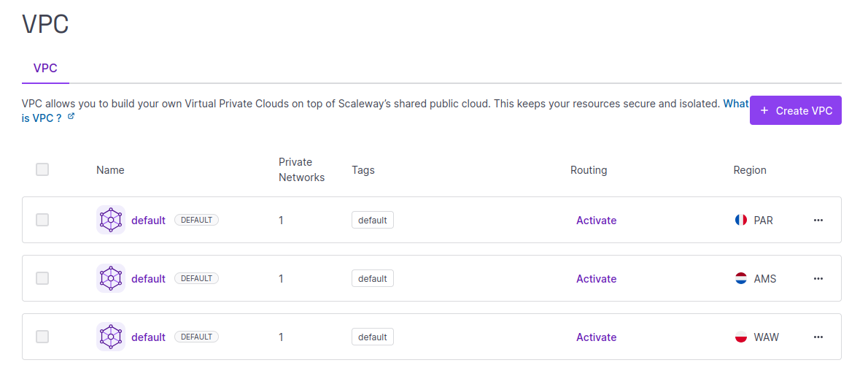Image resolution: width=868 pixels, height=379 pixels.
Task: Expand the ellipsis options for the WAW VPC
Action: point(818,337)
